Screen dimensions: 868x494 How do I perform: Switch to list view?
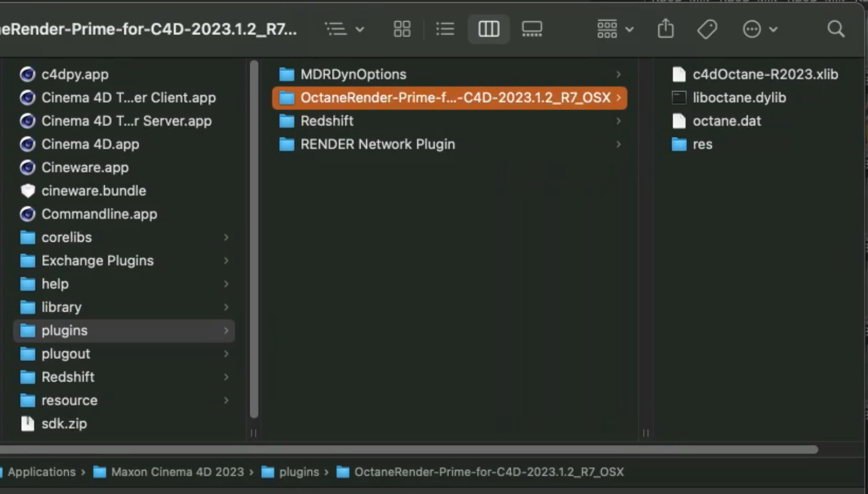(445, 29)
